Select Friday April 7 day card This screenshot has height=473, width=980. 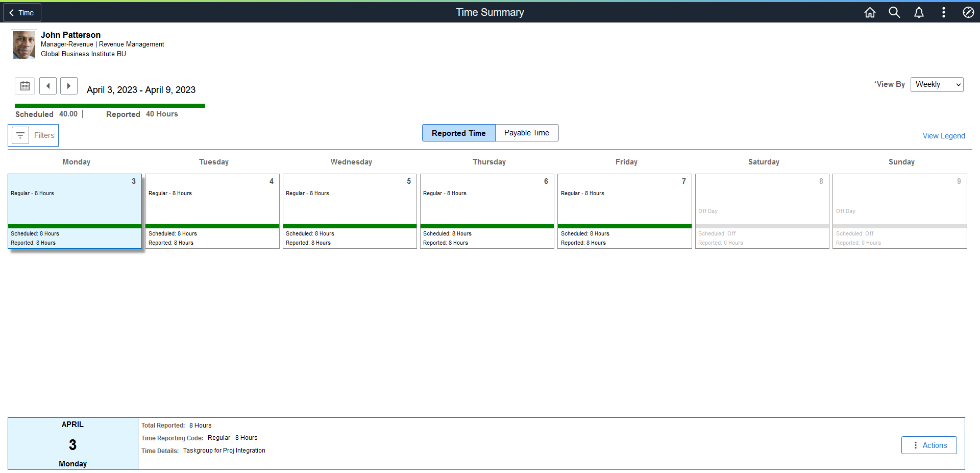point(625,211)
